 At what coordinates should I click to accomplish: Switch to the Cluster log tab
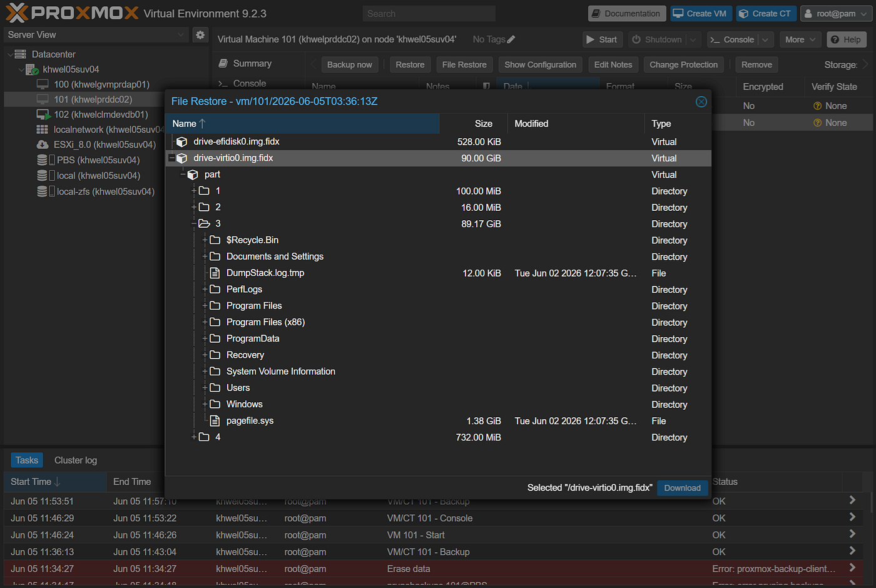[76, 460]
